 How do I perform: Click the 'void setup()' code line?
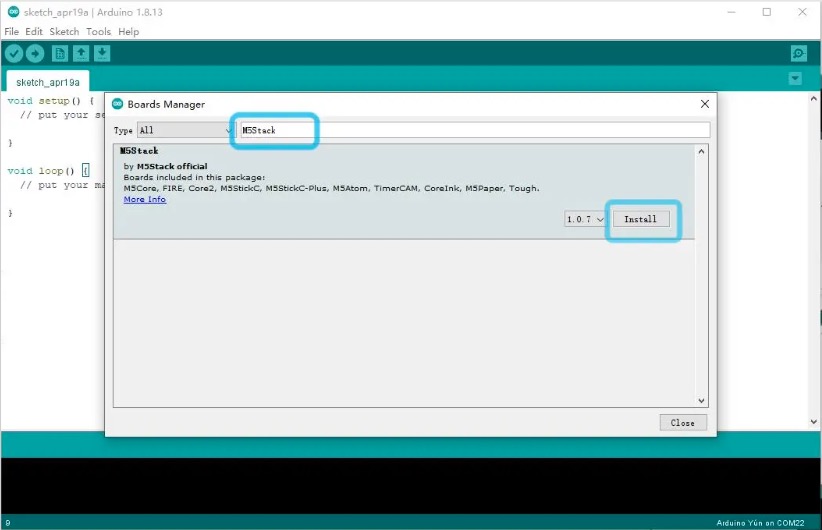pos(51,101)
